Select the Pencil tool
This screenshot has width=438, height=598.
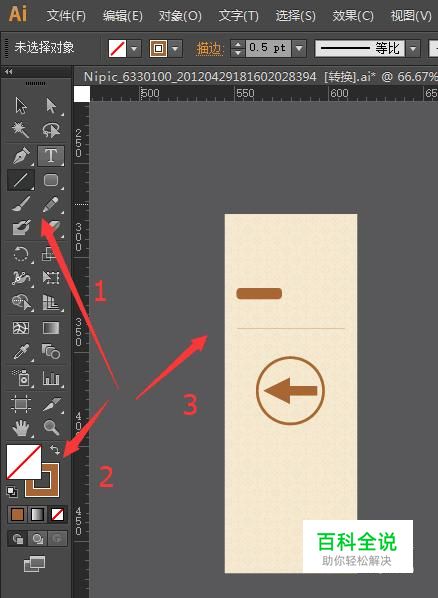(x=50, y=204)
